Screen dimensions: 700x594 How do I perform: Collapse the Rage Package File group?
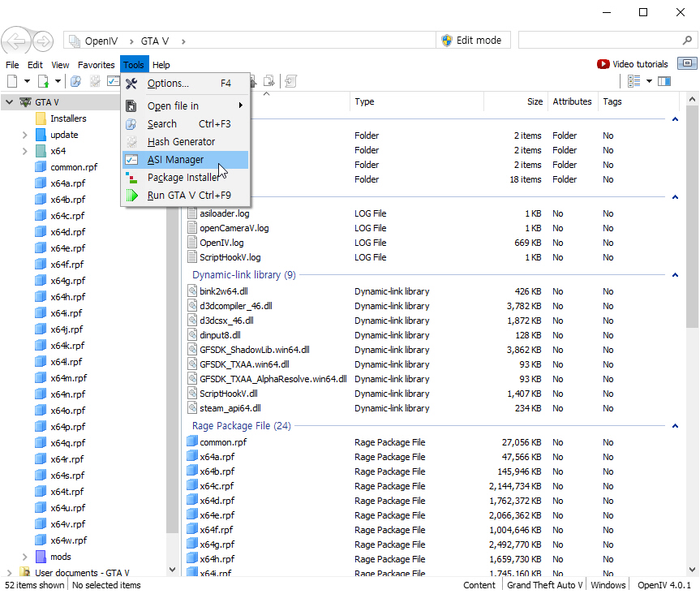coord(675,426)
